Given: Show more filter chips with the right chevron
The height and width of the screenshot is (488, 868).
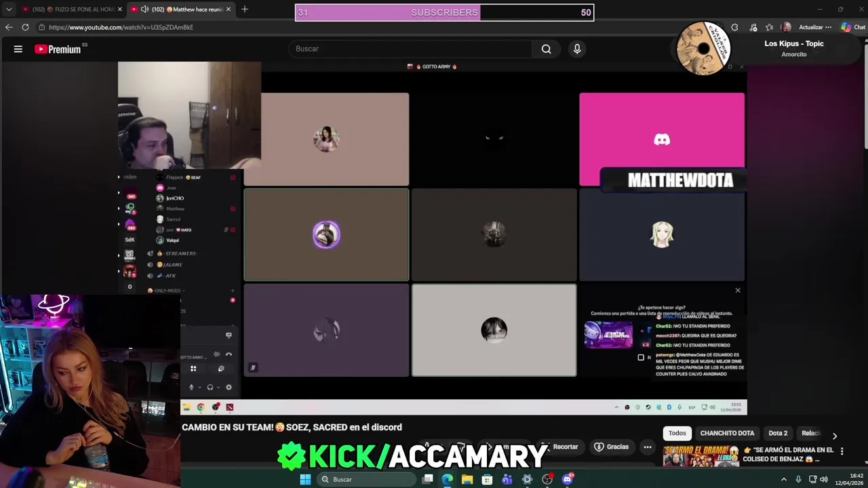Looking at the screenshot, I should click(834, 436).
